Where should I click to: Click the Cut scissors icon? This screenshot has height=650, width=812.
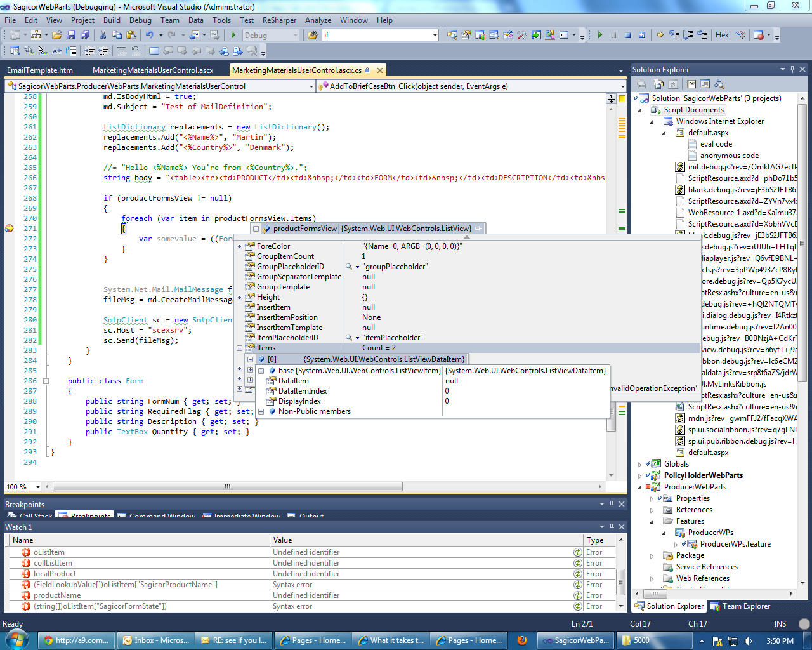click(103, 35)
